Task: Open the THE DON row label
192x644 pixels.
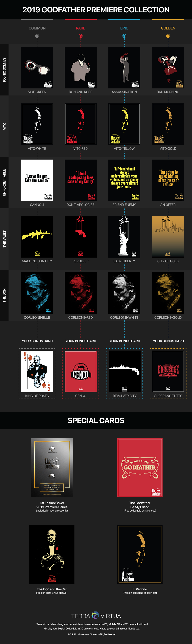Action: (x=4, y=295)
